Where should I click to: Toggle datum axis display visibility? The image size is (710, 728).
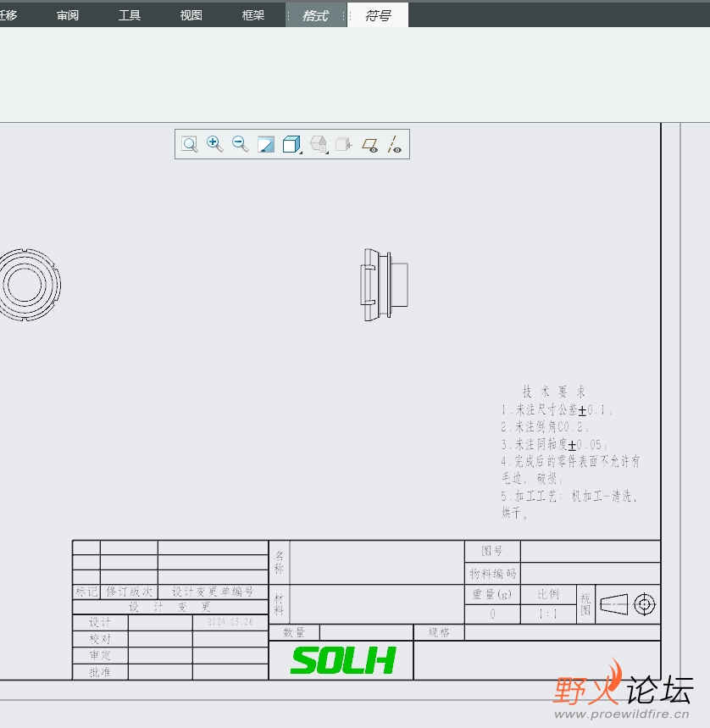point(395,144)
